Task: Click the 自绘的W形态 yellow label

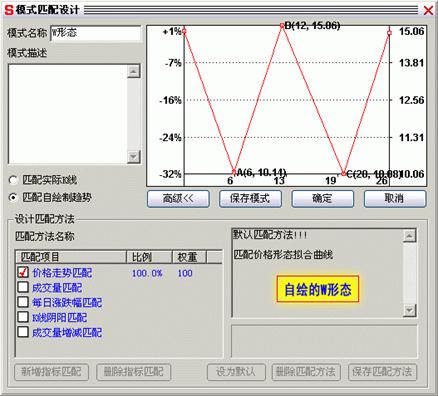Action: coord(318,289)
